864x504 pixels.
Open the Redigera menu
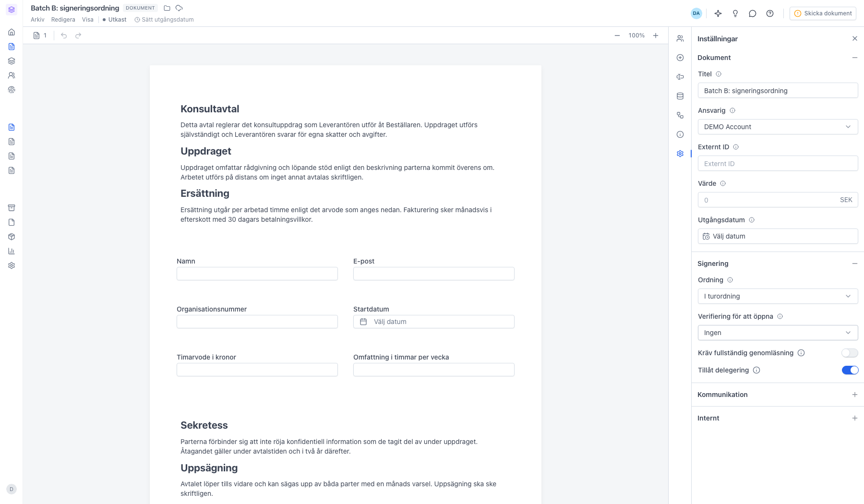tap(63, 20)
